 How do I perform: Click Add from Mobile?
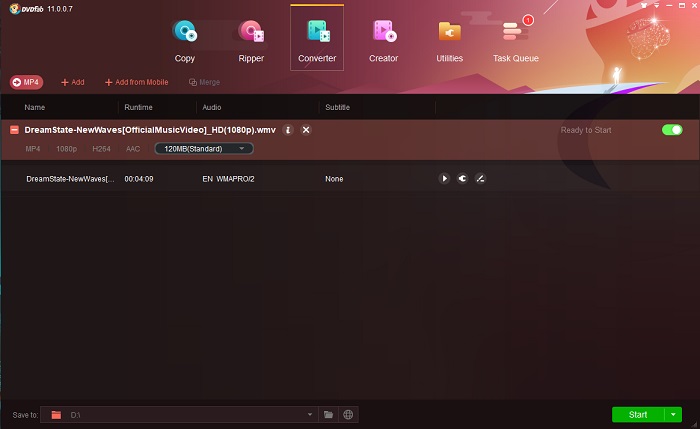(137, 82)
